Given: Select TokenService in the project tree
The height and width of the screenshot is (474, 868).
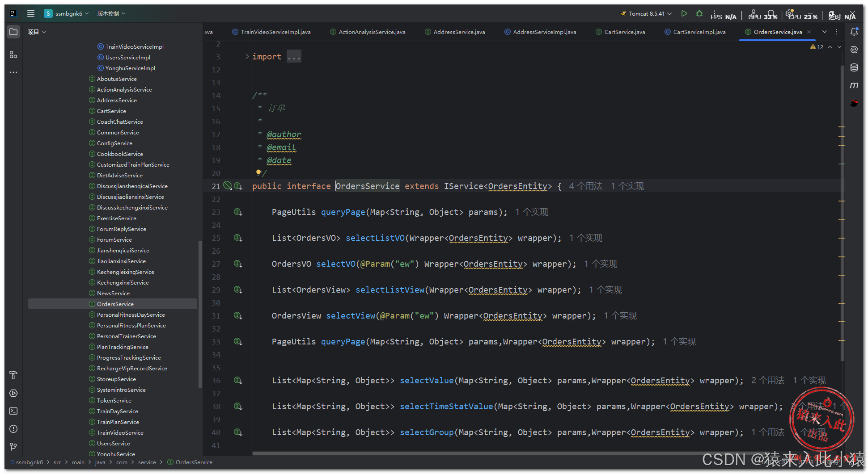Looking at the screenshot, I should point(114,400).
